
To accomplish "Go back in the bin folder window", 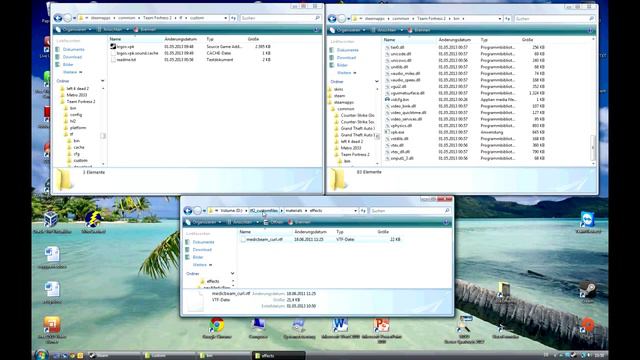I will [332, 18].
